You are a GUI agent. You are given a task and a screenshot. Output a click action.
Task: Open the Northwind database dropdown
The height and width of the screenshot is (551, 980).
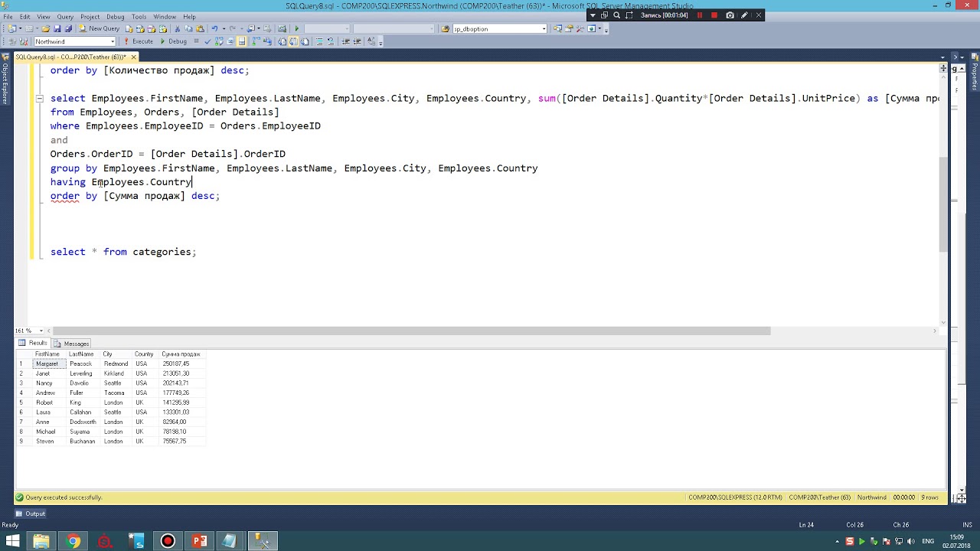[113, 41]
